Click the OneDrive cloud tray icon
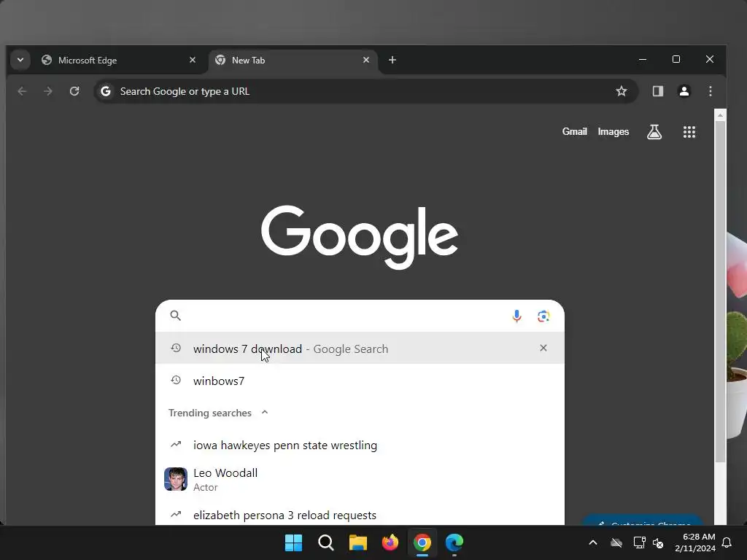This screenshot has width=747, height=560. 616,542
